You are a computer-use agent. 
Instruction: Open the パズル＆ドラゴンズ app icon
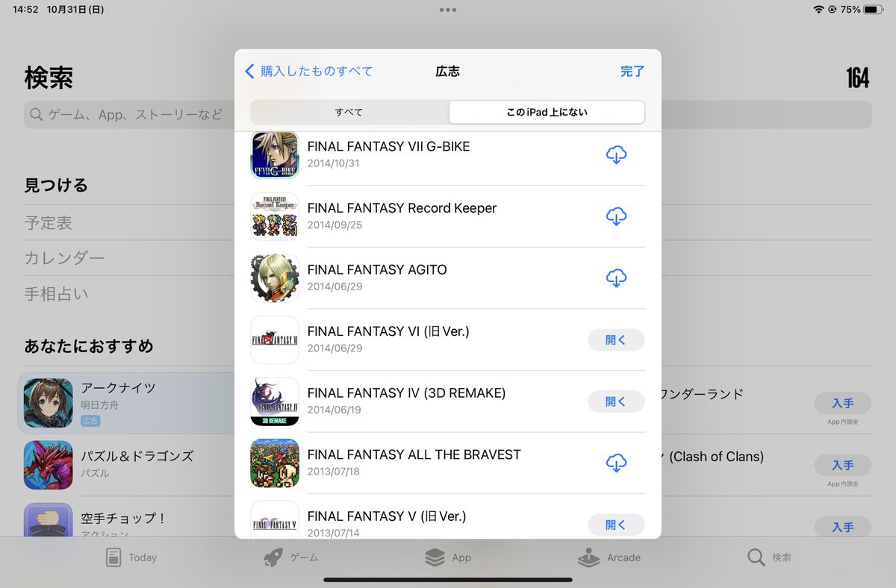48,464
